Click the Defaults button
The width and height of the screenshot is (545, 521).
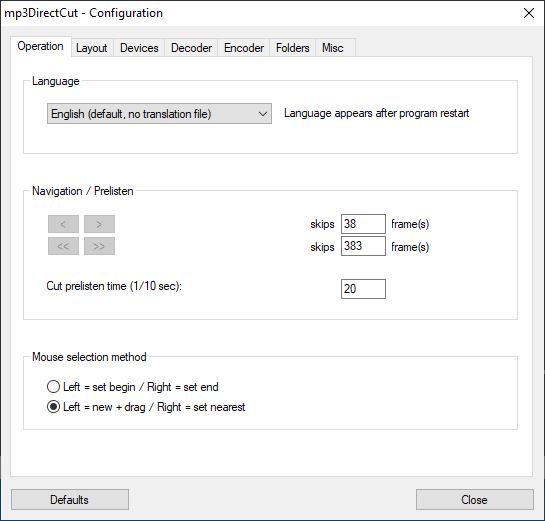tap(70, 500)
